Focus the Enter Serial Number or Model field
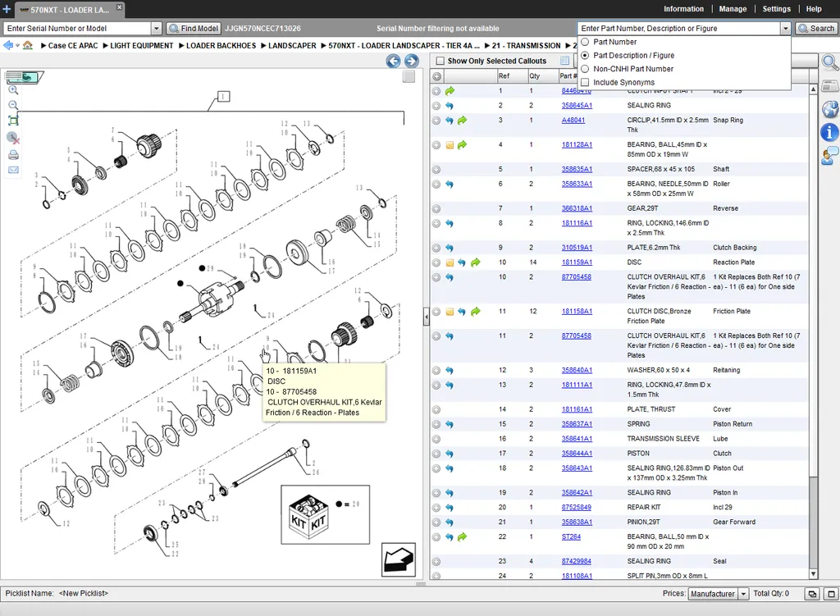This screenshot has height=616, width=840. [78, 29]
